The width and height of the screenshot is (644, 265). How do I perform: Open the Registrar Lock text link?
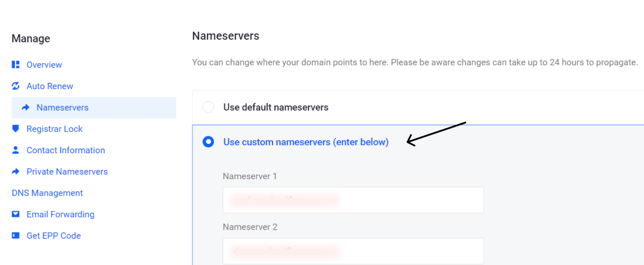54,129
